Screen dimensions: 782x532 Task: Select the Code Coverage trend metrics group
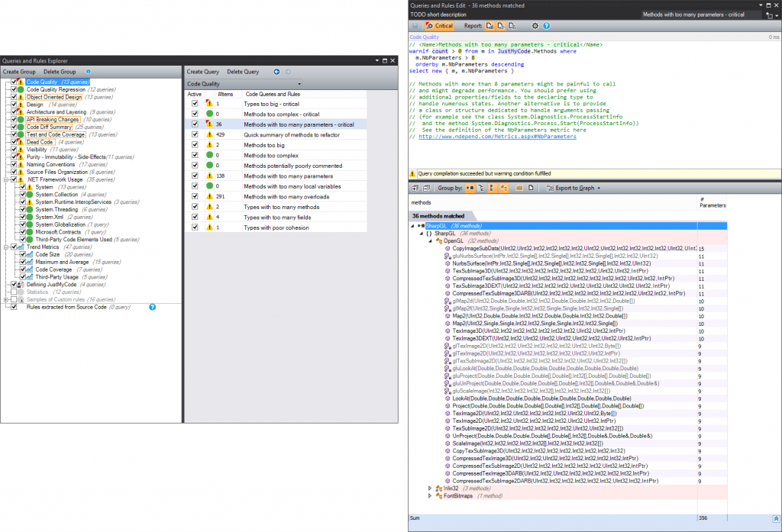pyautogui.click(x=53, y=269)
